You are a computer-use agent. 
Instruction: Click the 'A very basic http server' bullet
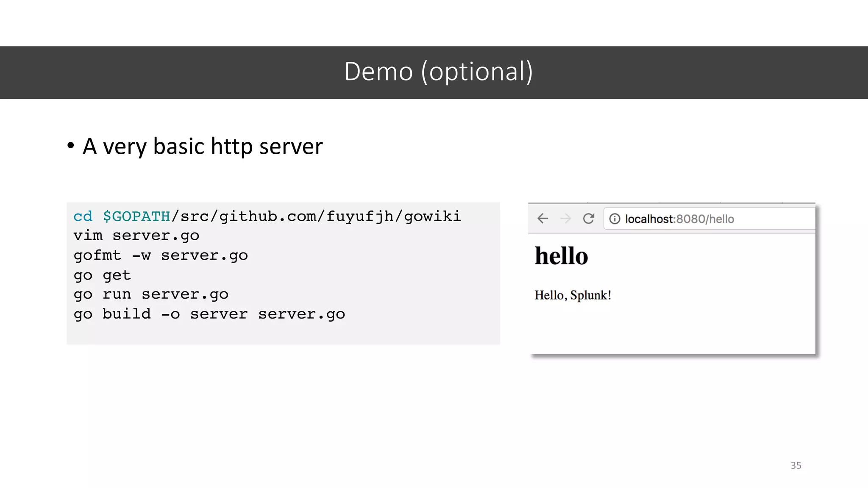pos(203,147)
